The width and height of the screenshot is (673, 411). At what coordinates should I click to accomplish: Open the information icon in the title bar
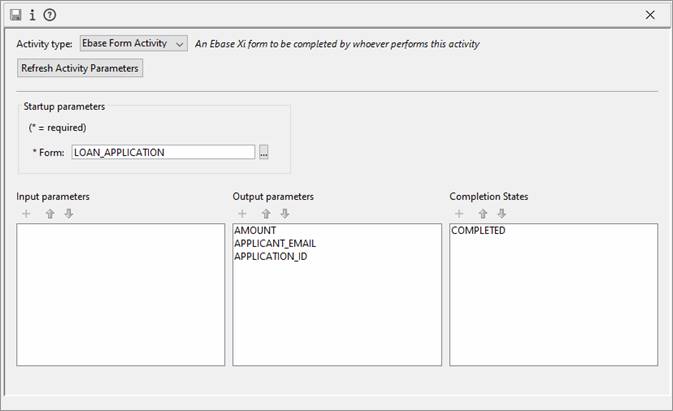click(32, 15)
